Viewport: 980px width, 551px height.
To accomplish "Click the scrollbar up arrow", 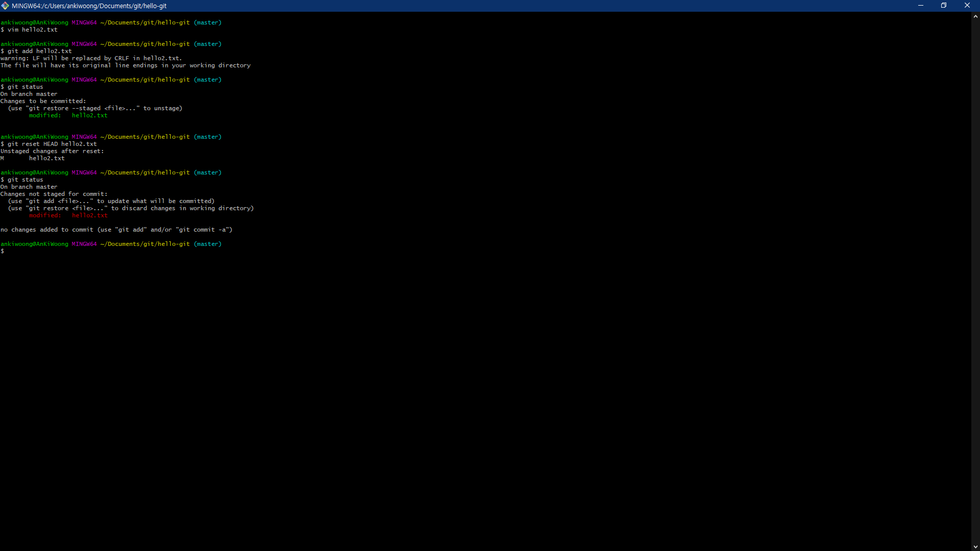I will click(x=975, y=16).
